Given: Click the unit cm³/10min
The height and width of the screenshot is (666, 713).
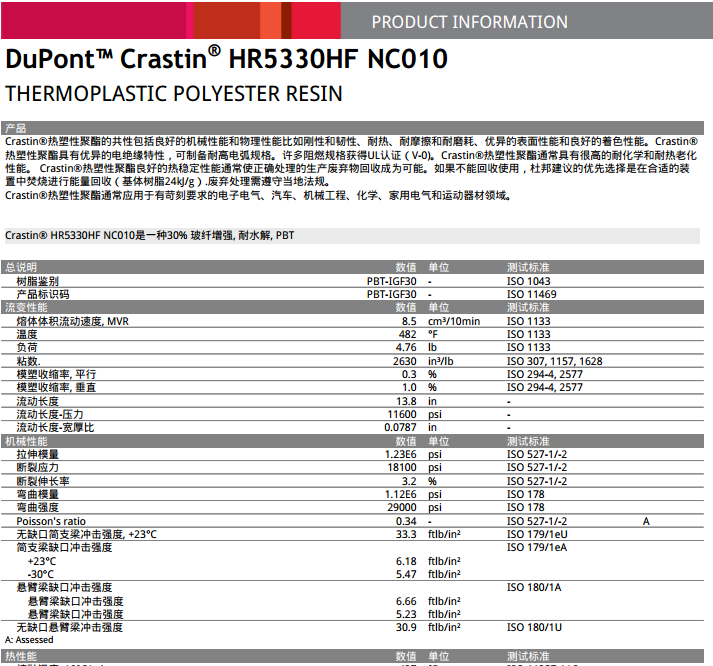Looking at the screenshot, I should (454, 321).
